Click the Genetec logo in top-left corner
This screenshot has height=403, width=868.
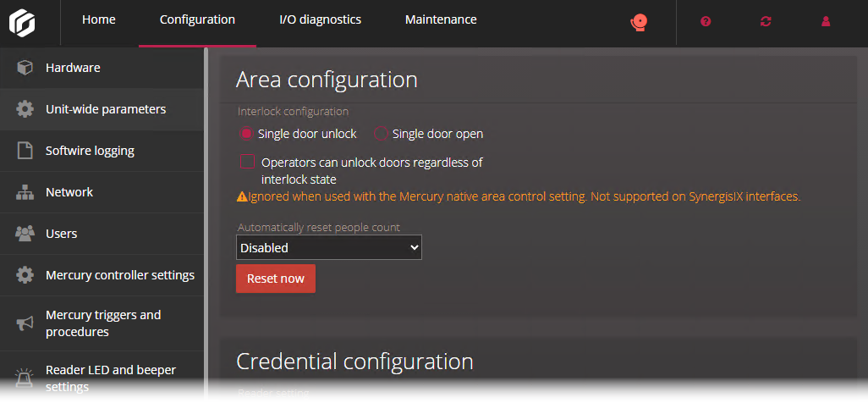point(22,23)
